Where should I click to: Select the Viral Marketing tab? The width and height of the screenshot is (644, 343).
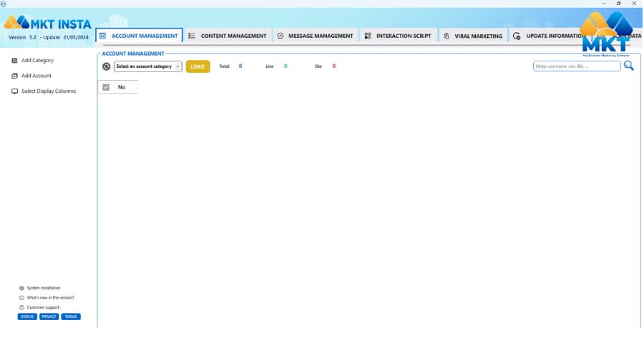pos(473,36)
